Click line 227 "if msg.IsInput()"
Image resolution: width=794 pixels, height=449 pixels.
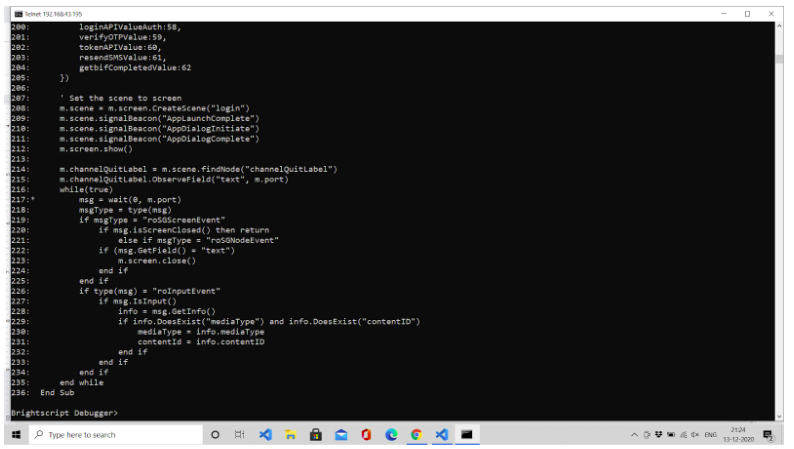pyautogui.click(x=138, y=301)
